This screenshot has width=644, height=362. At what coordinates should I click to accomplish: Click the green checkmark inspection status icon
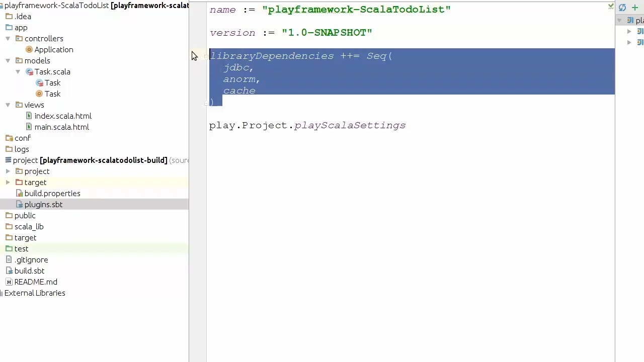[x=611, y=6]
